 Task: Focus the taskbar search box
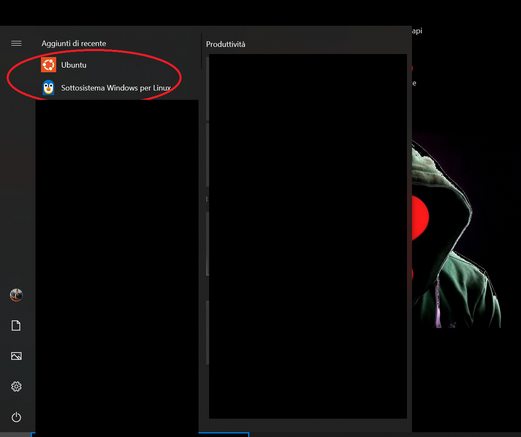[140, 435]
